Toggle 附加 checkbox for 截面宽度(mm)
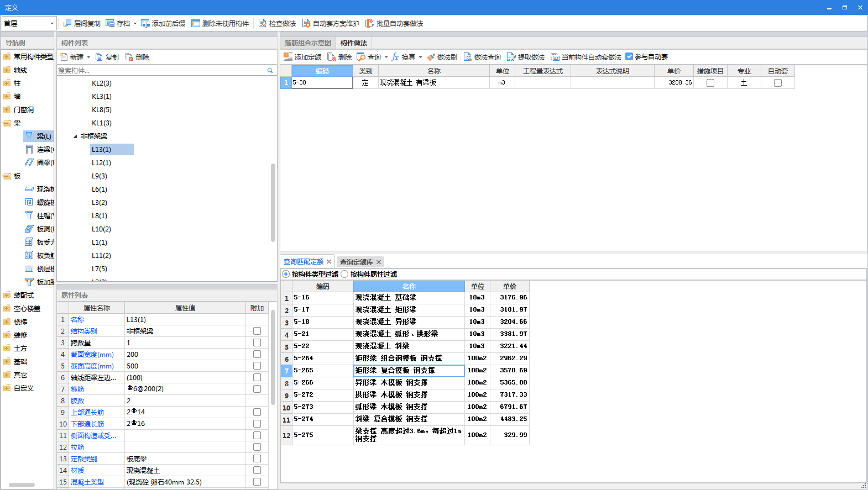 257,354
